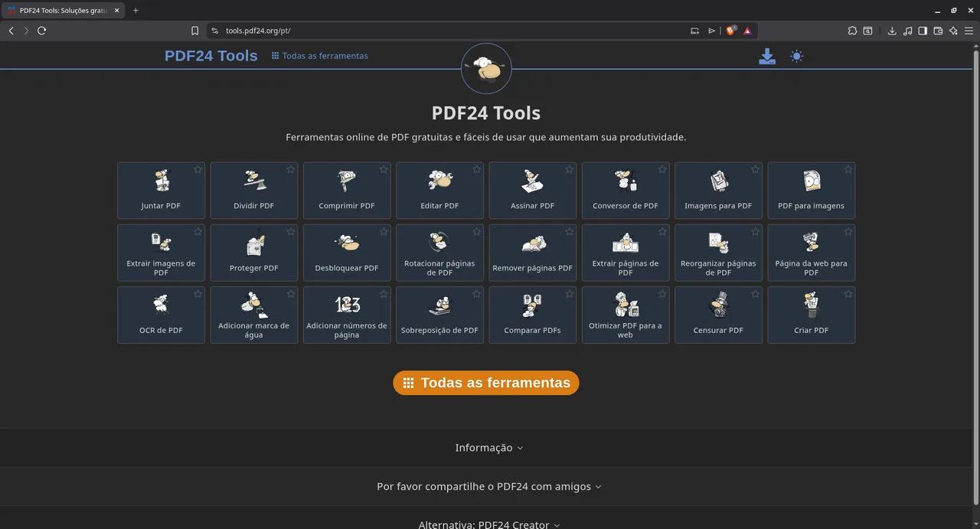
Task: Click the PDF24 sheep logo
Action: tap(486, 69)
